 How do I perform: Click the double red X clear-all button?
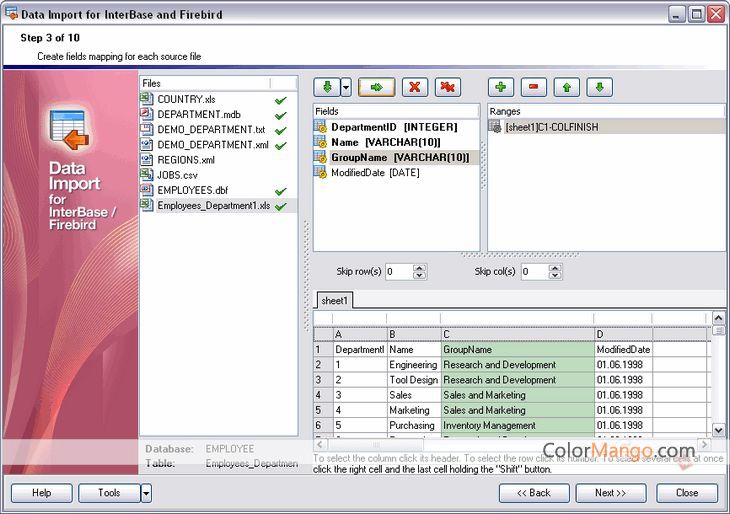[447, 87]
